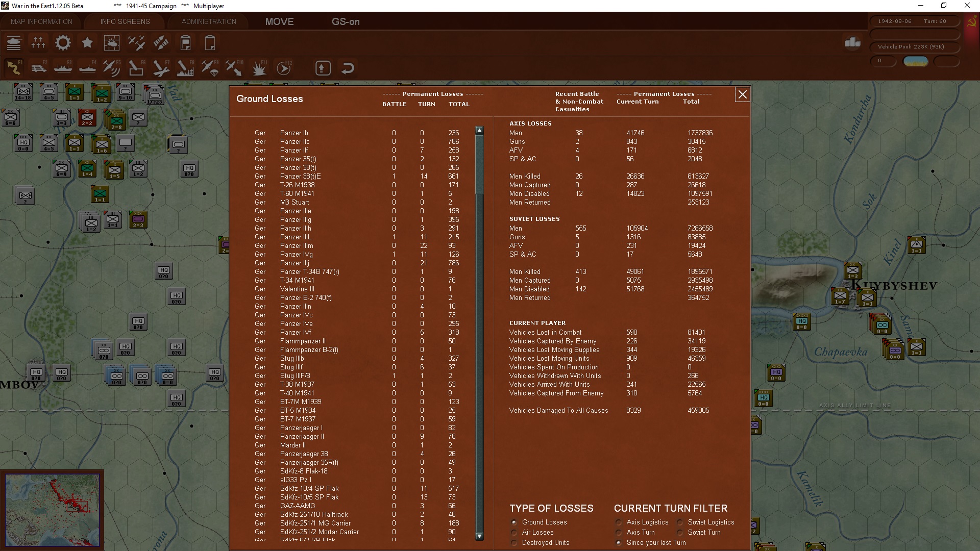Click the undo return arrow icon
This screenshot has height=551, width=980.
pyautogui.click(x=348, y=68)
